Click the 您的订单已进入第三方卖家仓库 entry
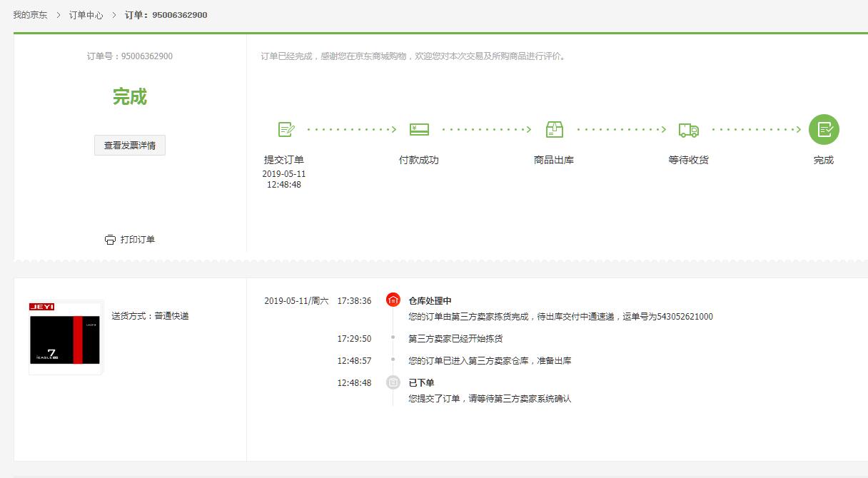 490,361
